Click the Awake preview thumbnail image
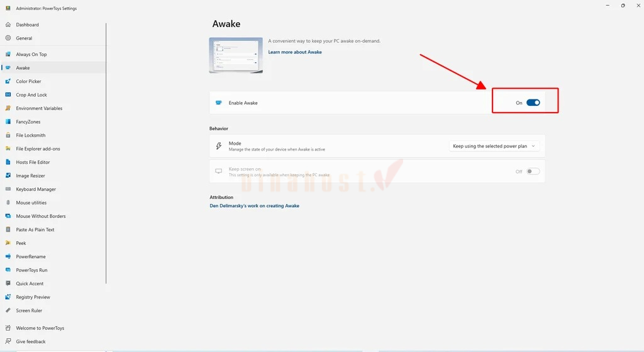 [x=236, y=55]
